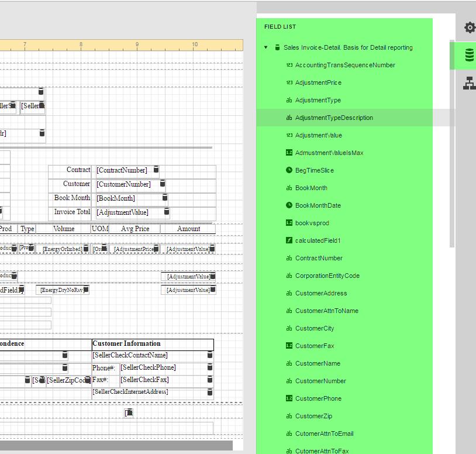Viewport: 476px width, 454px height.
Task: Click the function icon beside calculatedField1
Action: pos(289,240)
